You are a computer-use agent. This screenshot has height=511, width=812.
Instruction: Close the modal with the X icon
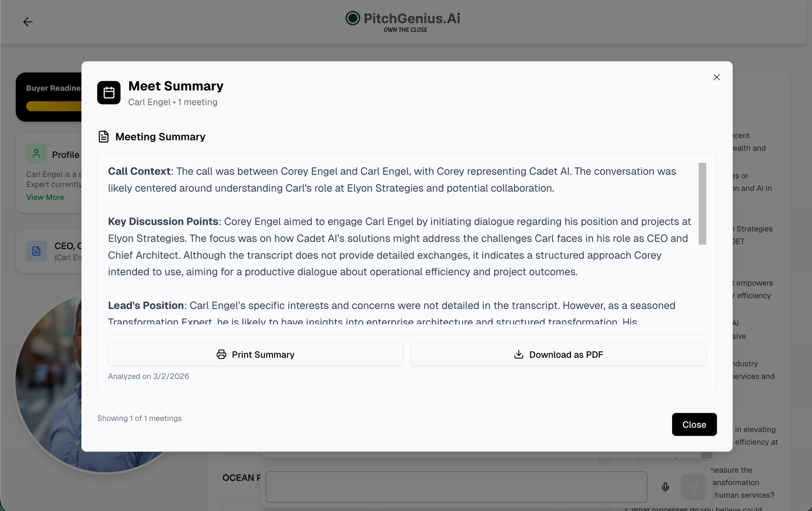(717, 77)
